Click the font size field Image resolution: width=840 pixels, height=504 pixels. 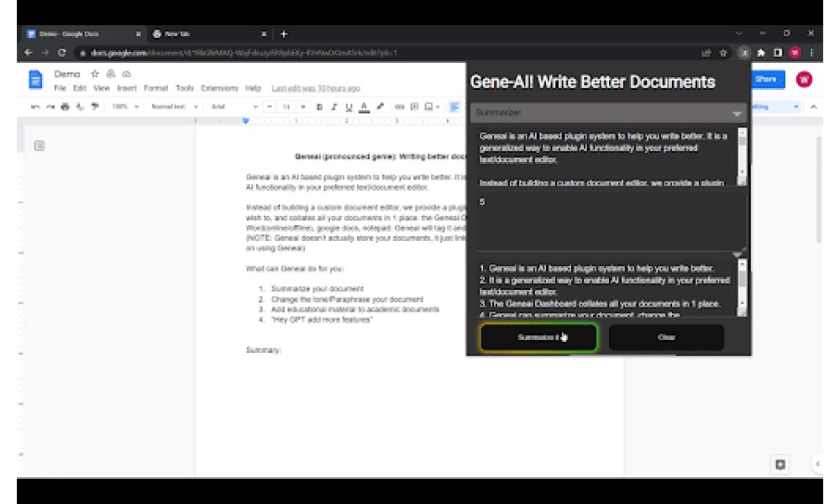click(x=286, y=107)
